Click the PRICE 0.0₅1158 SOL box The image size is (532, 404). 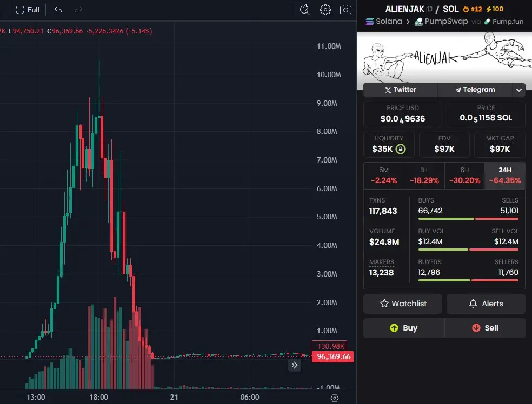click(x=486, y=114)
